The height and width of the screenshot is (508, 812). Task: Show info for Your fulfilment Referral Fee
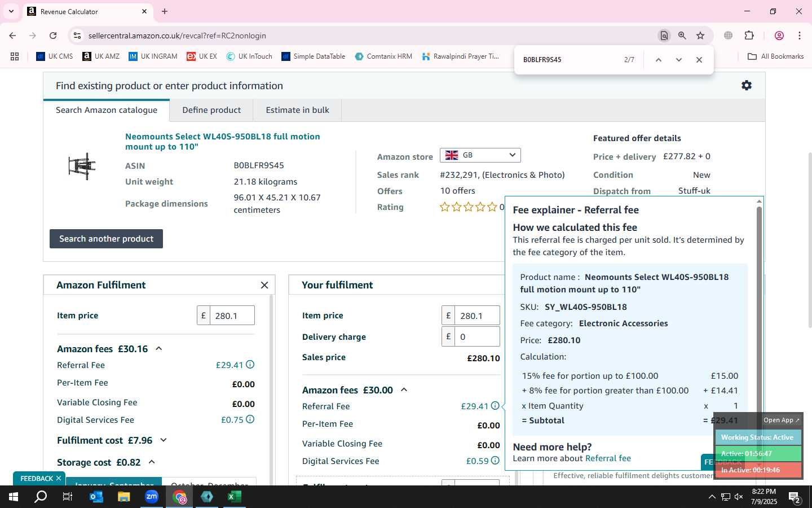tap(495, 406)
